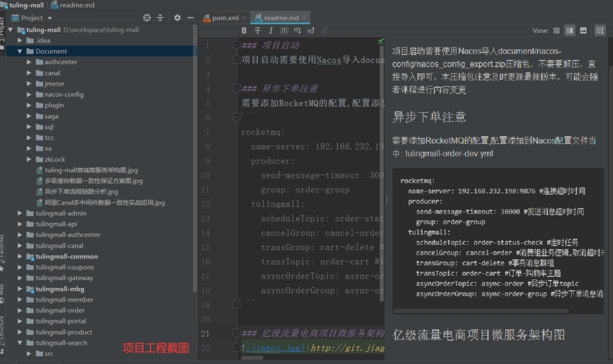Screen dimensions: 613x364
Task: Click the Project panel vertical scrollbar
Action: click(x=195, y=158)
